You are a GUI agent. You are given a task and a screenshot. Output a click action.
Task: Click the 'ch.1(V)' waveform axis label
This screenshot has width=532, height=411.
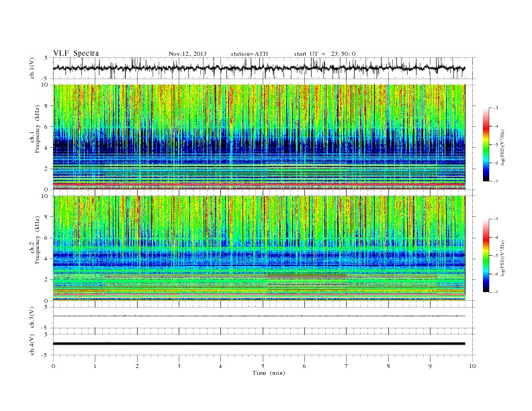tap(32, 68)
